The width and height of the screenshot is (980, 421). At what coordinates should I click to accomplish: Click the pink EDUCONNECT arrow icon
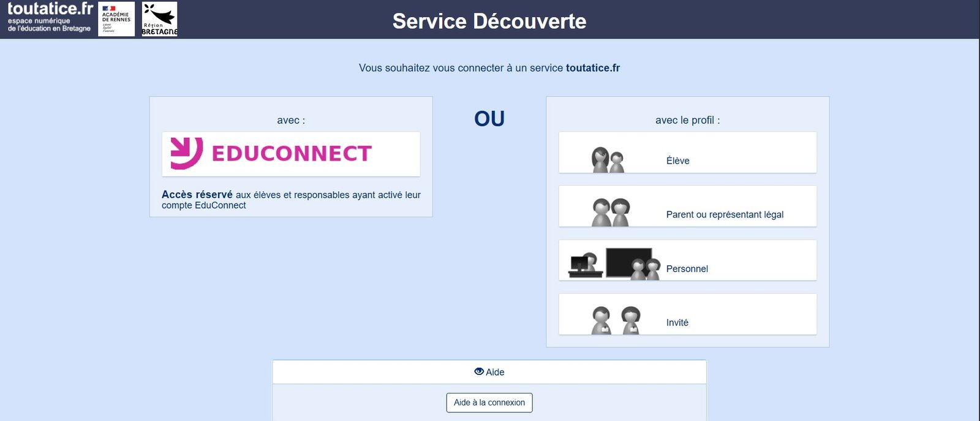(x=186, y=153)
